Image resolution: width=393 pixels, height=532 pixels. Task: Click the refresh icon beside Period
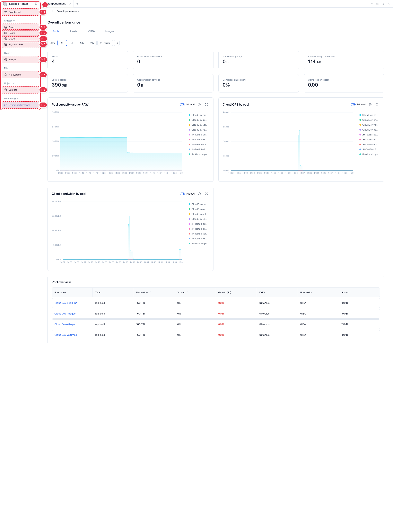(116, 43)
